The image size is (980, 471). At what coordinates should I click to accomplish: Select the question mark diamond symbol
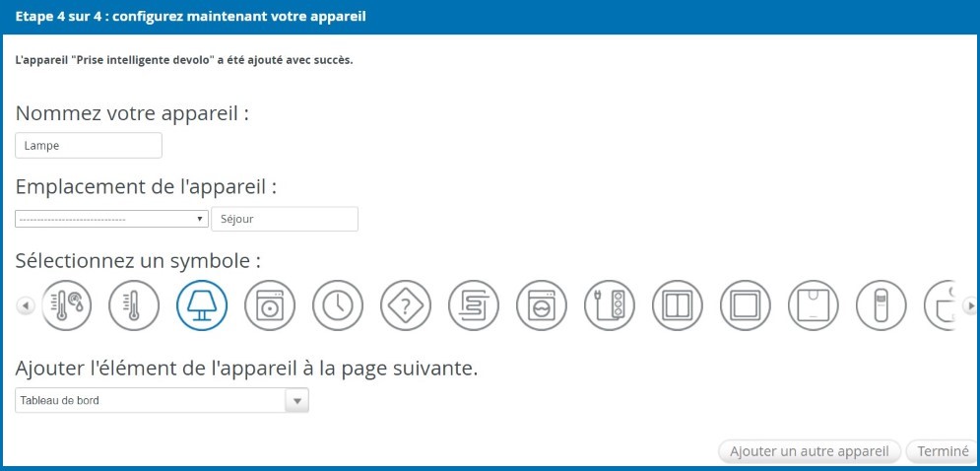point(406,305)
